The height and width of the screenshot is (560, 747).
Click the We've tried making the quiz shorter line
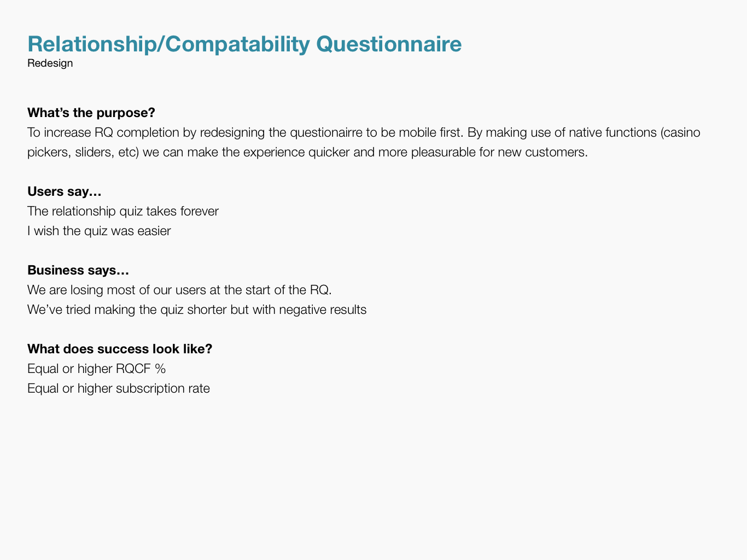197,310
